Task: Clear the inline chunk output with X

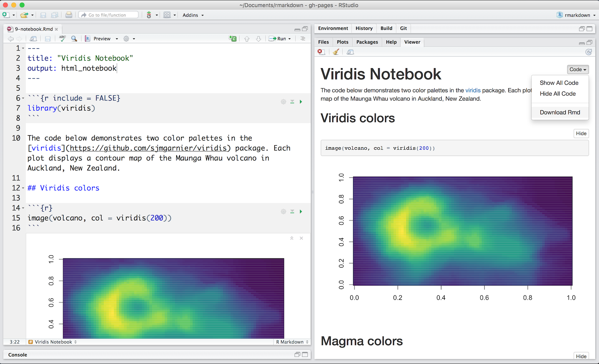Action: [x=301, y=238]
